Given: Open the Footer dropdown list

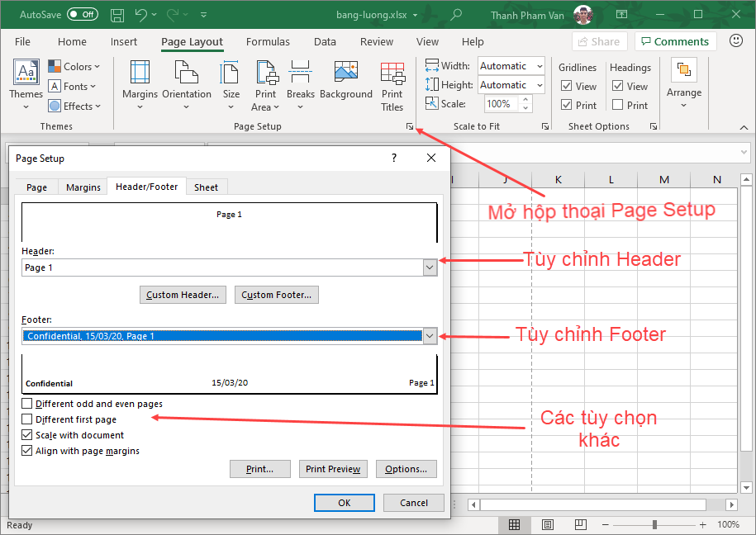Looking at the screenshot, I should point(430,336).
